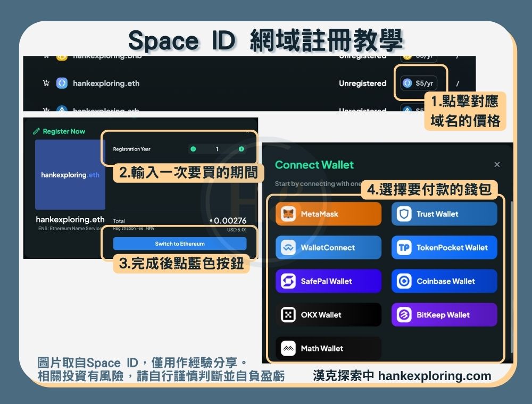Connect with OKX Wallet

[x=328, y=315]
